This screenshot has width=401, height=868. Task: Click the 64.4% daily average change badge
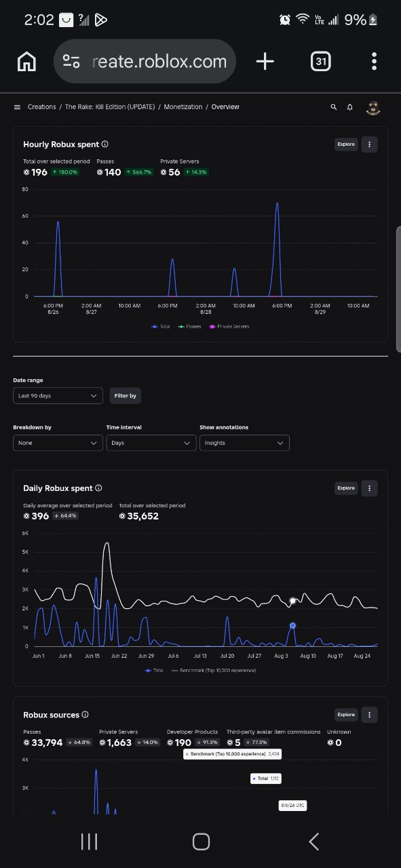(66, 516)
